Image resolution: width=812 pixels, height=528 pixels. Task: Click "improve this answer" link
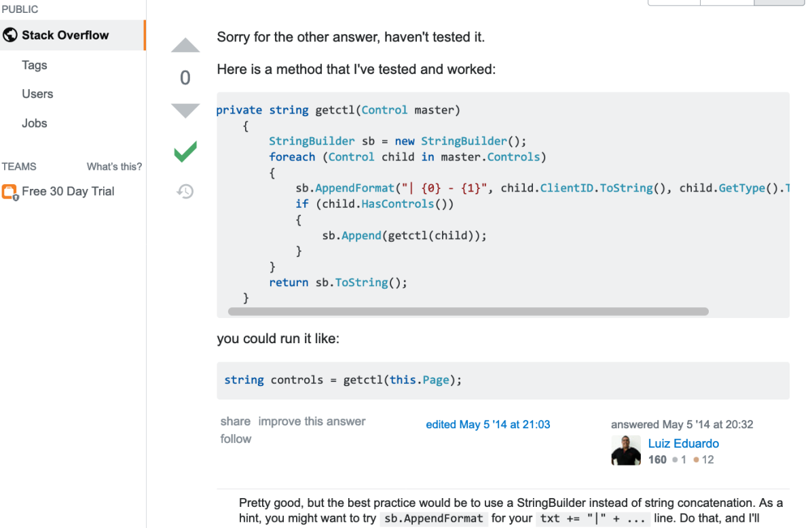tap(312, 421)
